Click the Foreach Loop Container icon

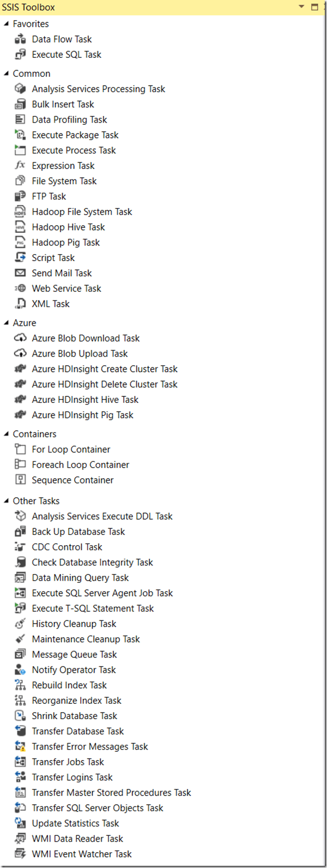(x=20, y=464)
